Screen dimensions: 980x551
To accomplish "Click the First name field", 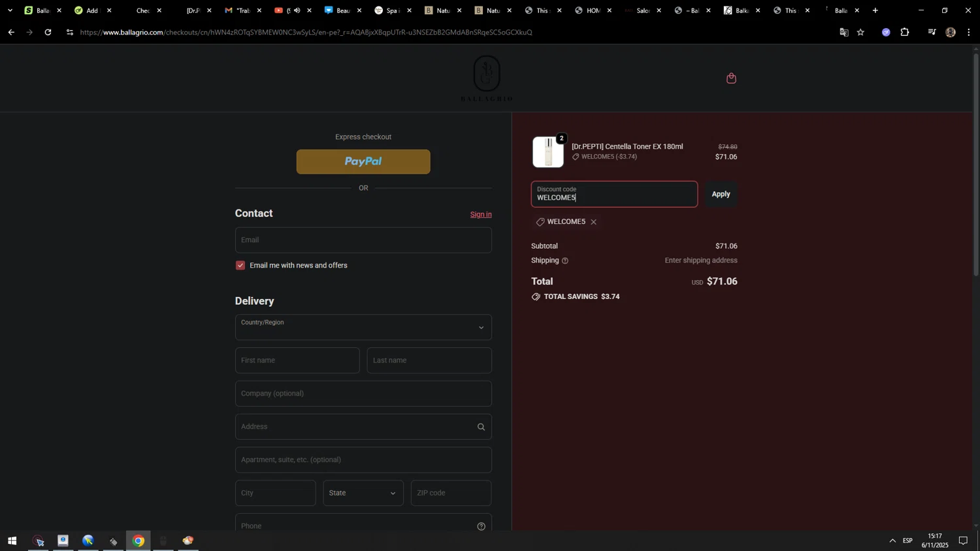I will tap(297, 360).
